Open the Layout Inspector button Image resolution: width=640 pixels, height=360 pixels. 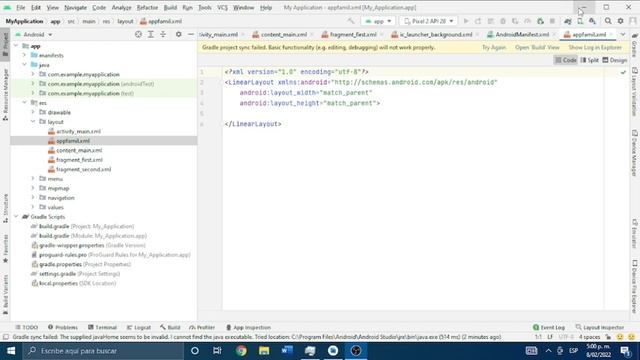coord(600,327)
